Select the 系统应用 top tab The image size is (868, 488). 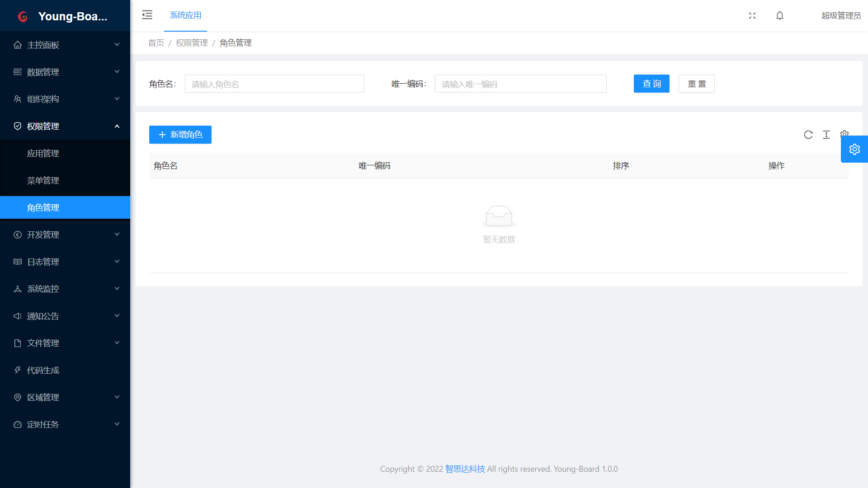pos(185,15)
